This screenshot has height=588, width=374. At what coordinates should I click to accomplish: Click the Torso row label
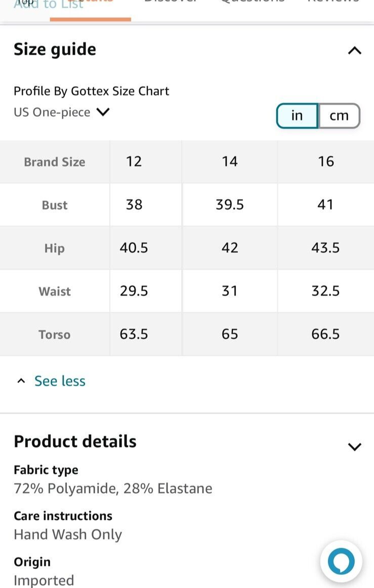tap(55, 334)
